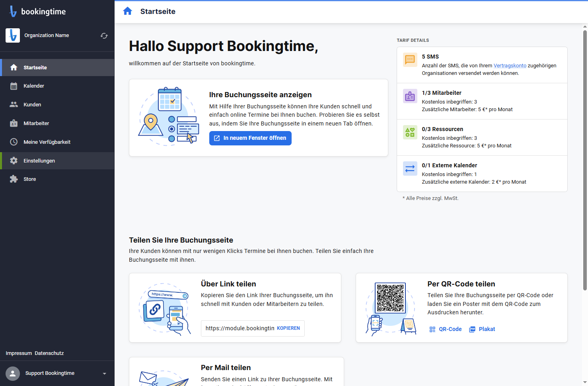Viewport: 588px width, 386px height.
Task: Click the Startseite house icon in sidebar
Action: pos(14,67)
